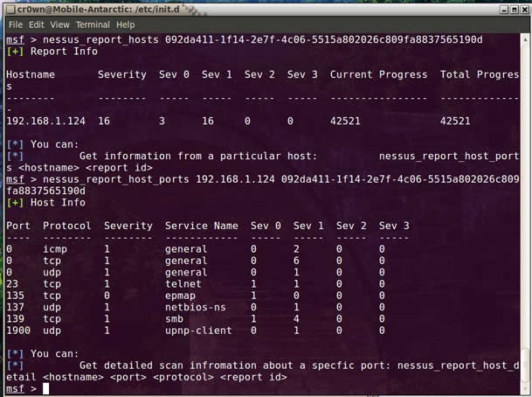
Task: Open the Edit menu
Action: click(x=37, y=24)
